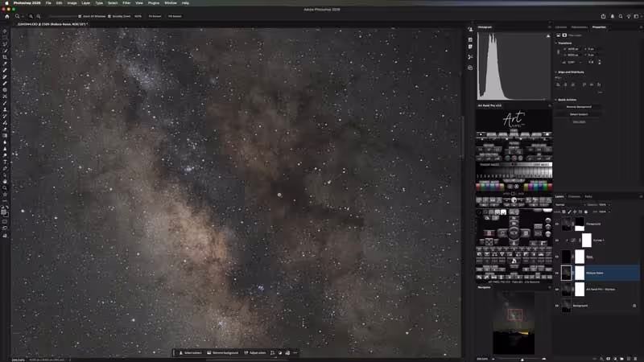Open the Art Panel Pro panel menu
This screenshot has height=362, width=644.
coord(550,105)
